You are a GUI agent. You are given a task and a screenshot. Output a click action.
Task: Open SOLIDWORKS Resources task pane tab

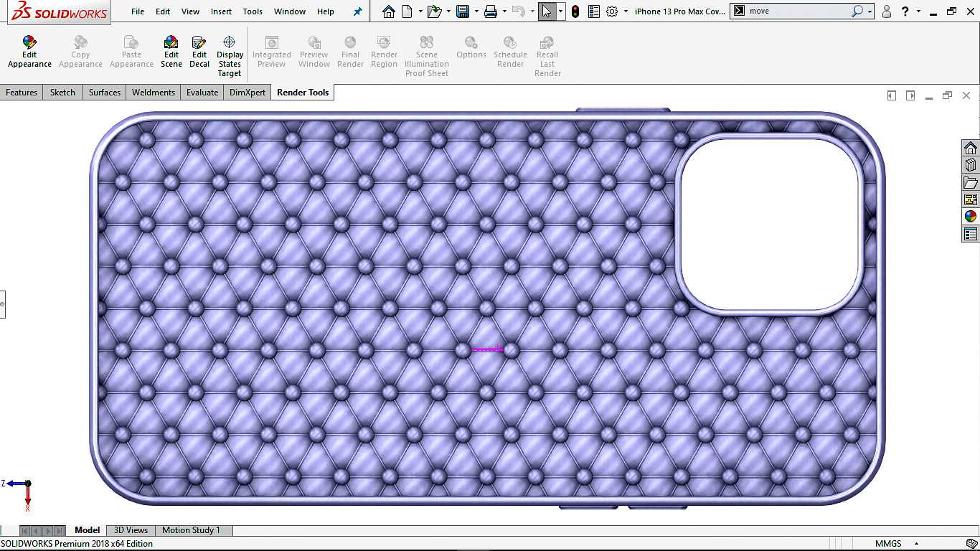[971, 148]
